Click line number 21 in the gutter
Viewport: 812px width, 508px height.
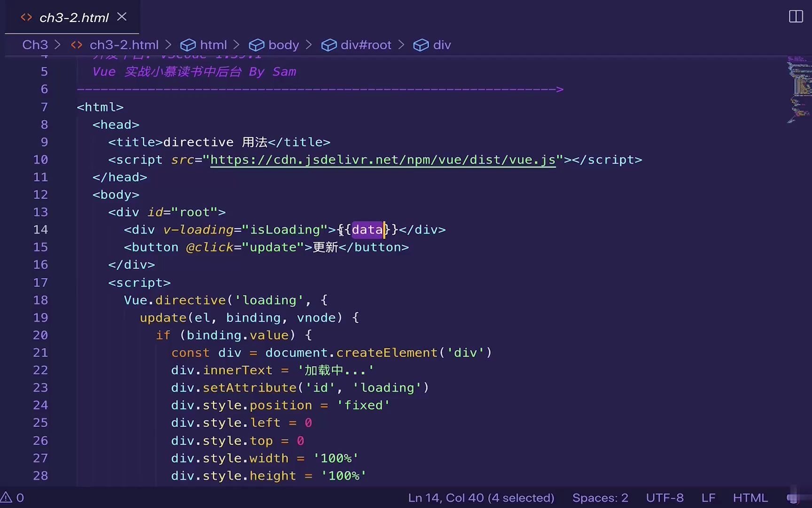pyautogui.click(x=40, y=353)
